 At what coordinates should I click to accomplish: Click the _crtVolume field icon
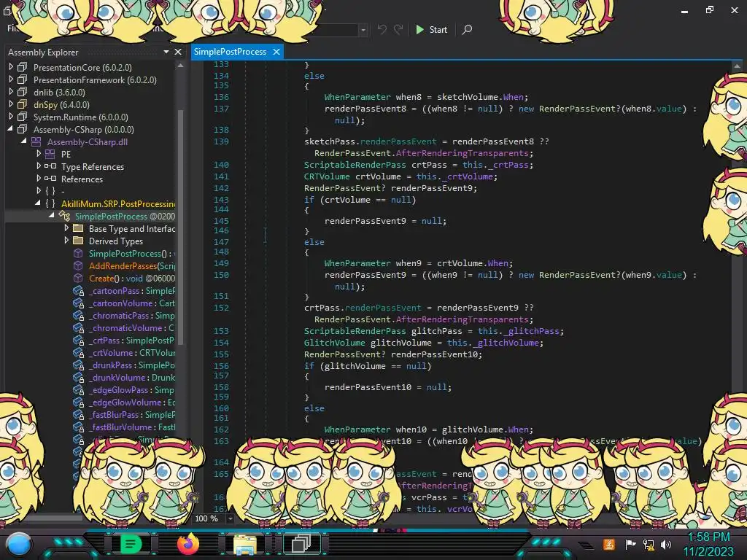pos(78,352)
